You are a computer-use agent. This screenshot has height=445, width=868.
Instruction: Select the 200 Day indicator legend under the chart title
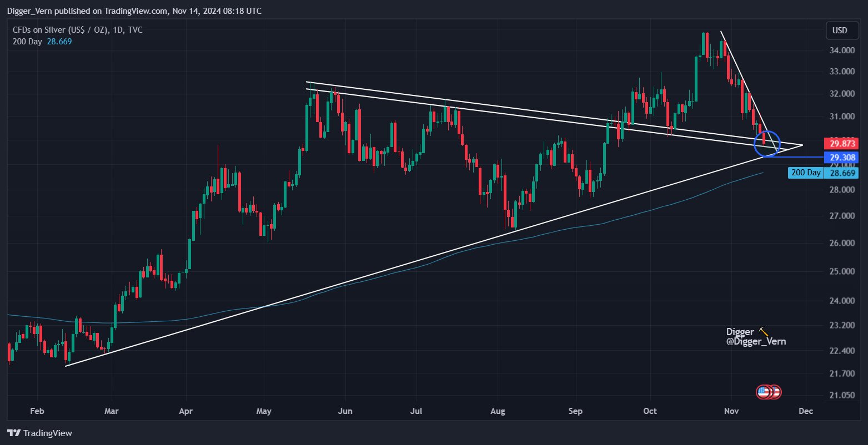42,42
